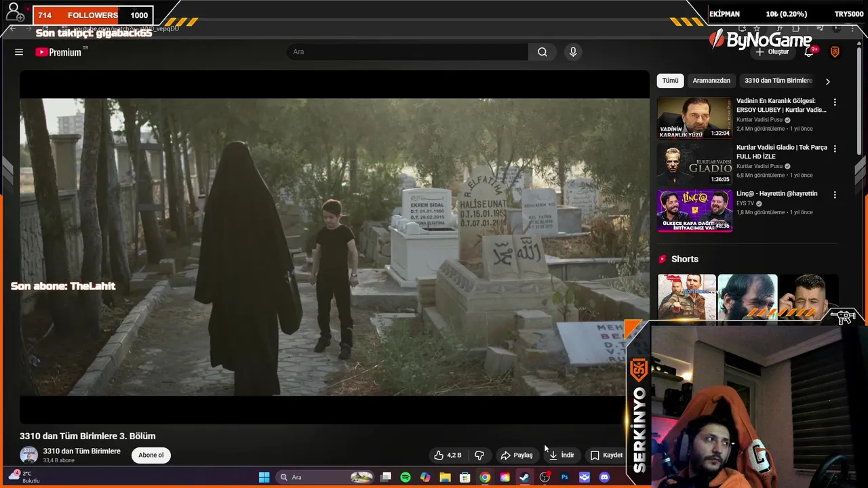Like the video with thumbs up

pos(448,455)
